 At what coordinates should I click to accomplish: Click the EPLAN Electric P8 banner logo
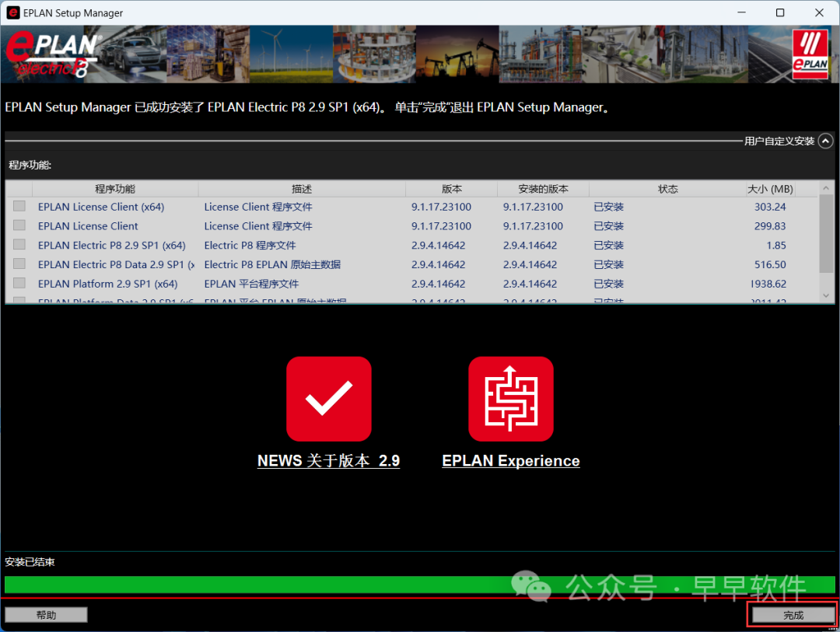click(x=52, y=54)
